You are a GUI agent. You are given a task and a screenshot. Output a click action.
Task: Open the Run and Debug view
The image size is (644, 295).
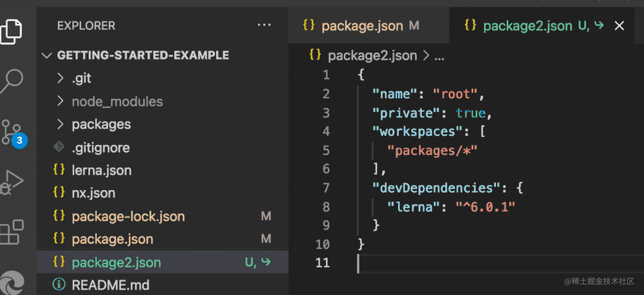[x=12, y=181]
